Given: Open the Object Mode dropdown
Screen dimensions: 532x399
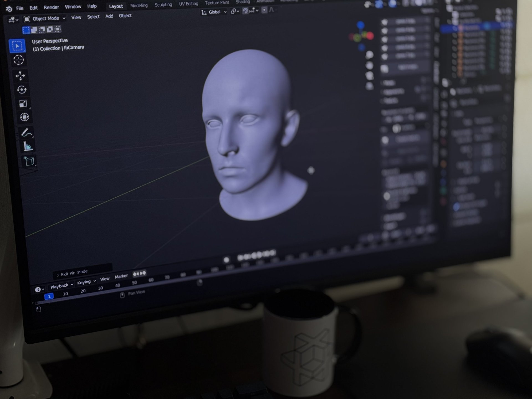Looking at the screenshot, I should (45, 19).
